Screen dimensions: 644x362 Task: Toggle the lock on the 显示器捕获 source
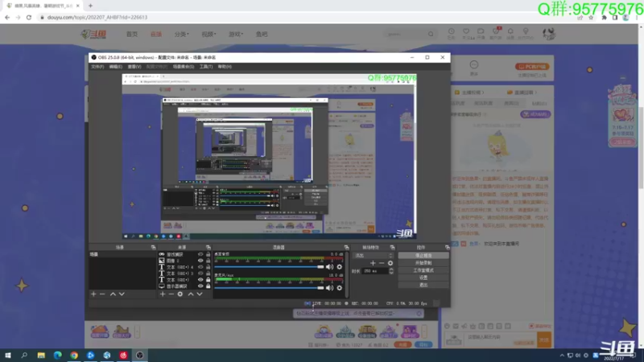208,286
